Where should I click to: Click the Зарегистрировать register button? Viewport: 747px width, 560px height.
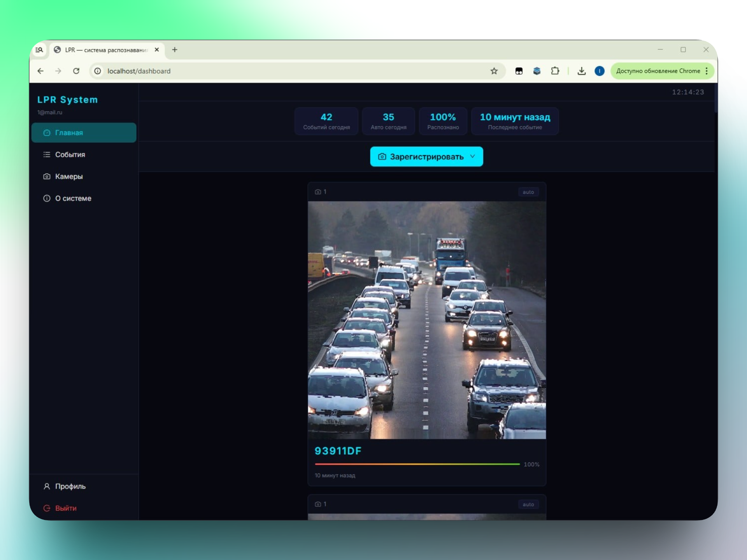(426, 156)
